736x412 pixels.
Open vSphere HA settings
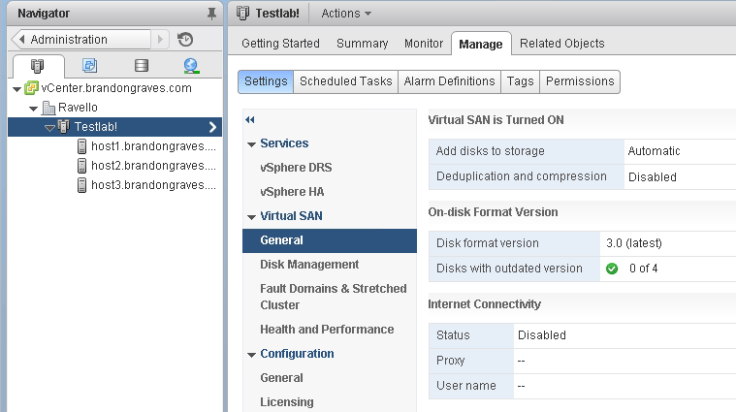292,192
